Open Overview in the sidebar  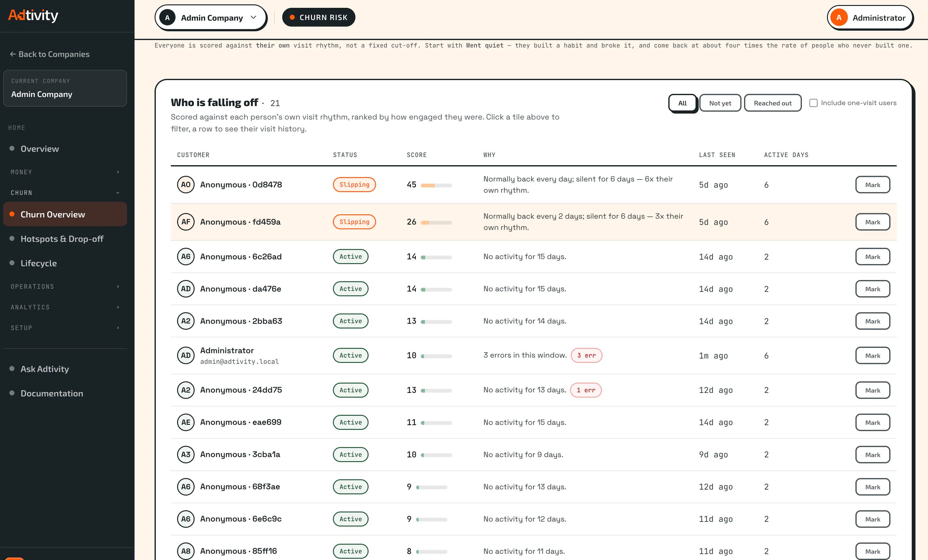(65, 149)
